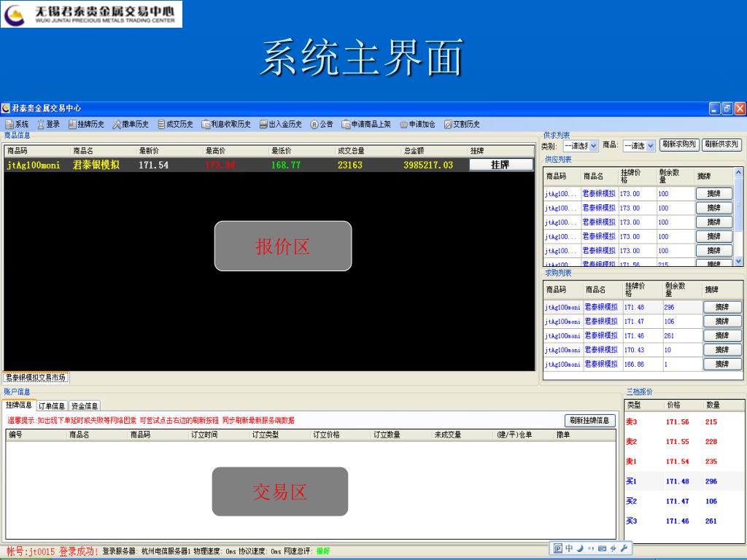Select the 买3 171.46 row in 三档报价
The image size is (747, 560).
point(684,521)
